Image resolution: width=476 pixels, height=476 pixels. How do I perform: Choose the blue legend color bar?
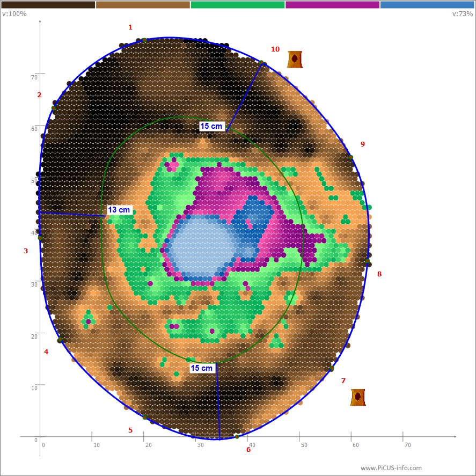(427, 5)
